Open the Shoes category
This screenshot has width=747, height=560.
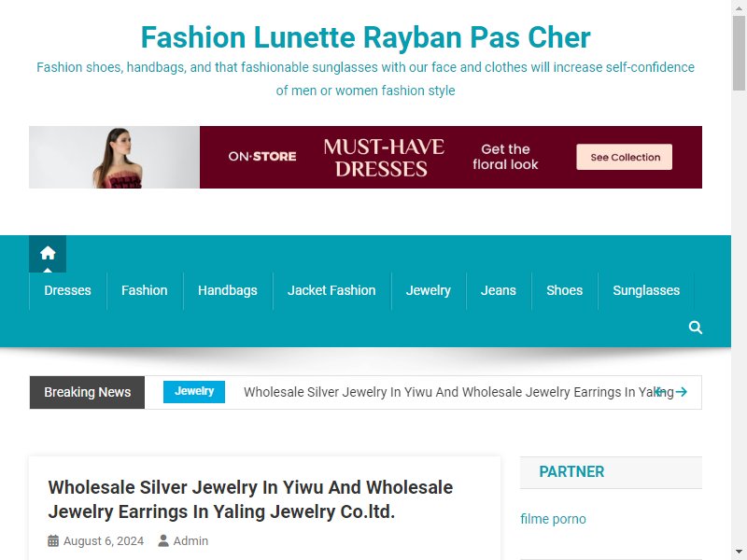pyautogui.click(x=565, y=290)
